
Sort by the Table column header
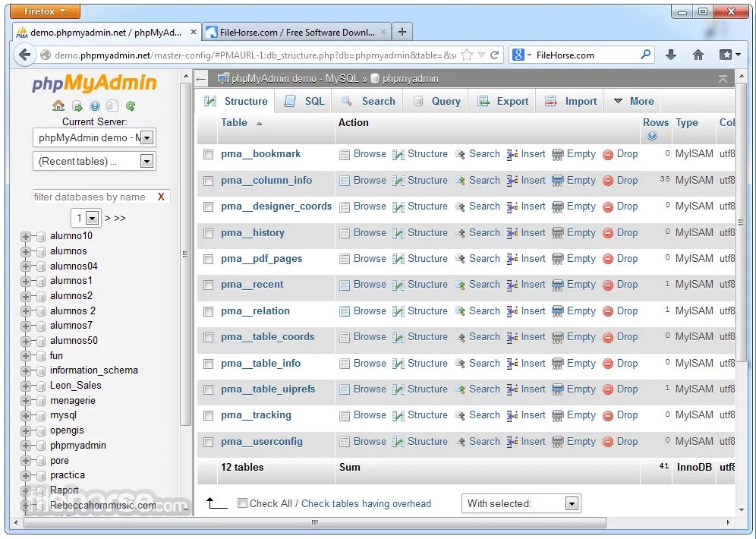[234, 122]
